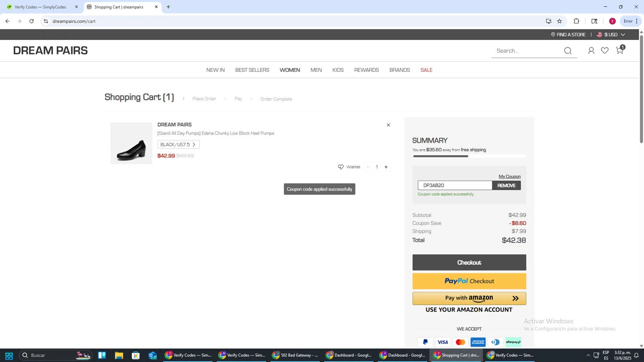Open browser extensions puzzle icon
Viewport: 644px width, 362px height.
click(x=576, y=21)
